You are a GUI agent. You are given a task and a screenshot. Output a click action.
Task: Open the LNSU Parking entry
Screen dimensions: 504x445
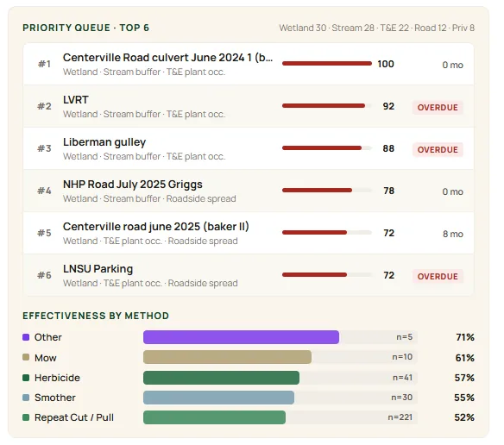click(249, 275)
